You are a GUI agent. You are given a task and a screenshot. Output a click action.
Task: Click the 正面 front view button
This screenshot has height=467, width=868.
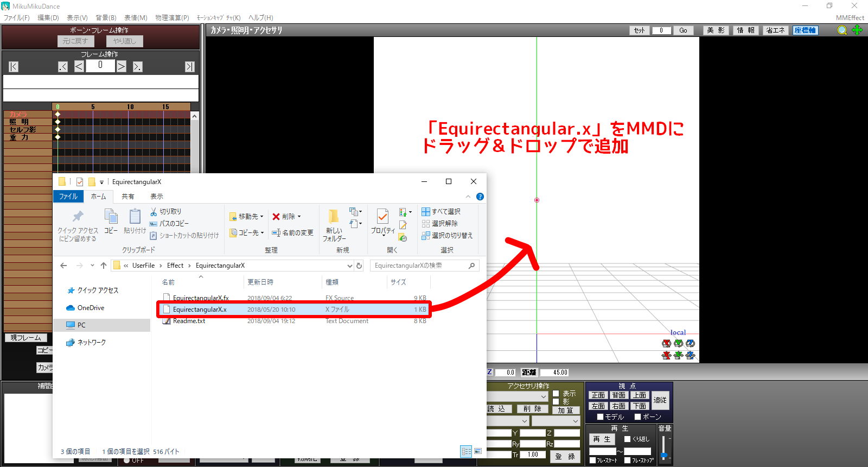tap(598, 395)
